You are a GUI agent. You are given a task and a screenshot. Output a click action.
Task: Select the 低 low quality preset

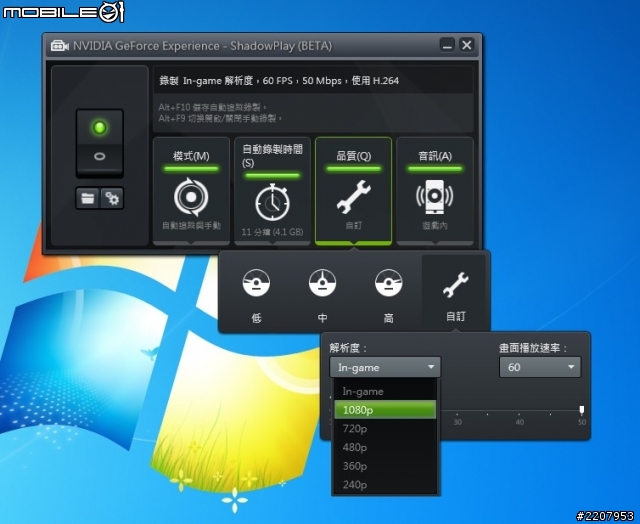(256, 295)
